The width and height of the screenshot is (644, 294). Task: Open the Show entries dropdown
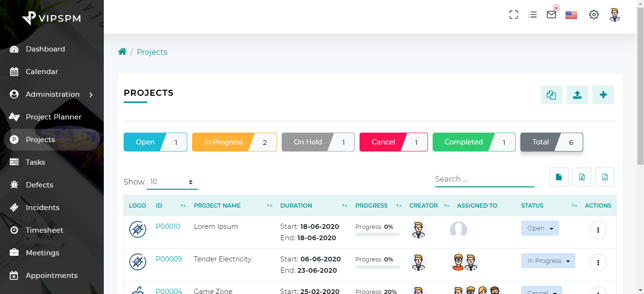pyautogui.click(x=172, y=182)
